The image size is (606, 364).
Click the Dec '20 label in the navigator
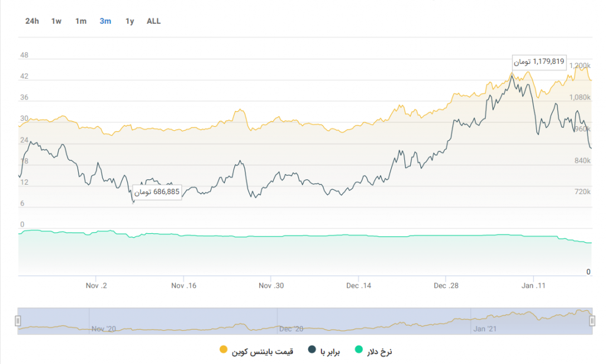(293, 326)
